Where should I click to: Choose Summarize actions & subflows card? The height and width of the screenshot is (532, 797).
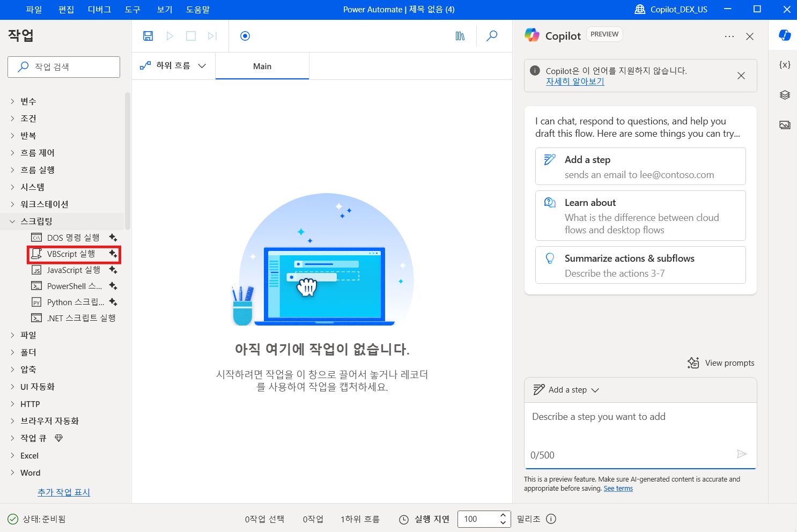[x=640, y=265]
